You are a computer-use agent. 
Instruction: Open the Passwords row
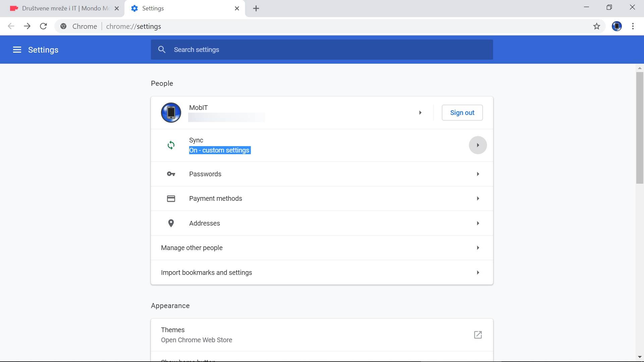321,174
